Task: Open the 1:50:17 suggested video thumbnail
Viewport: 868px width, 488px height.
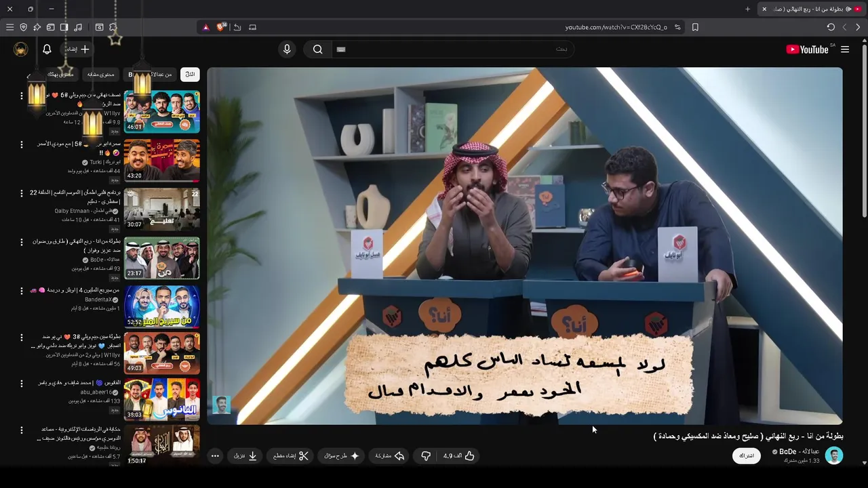Action: click(x=161, y=445)
